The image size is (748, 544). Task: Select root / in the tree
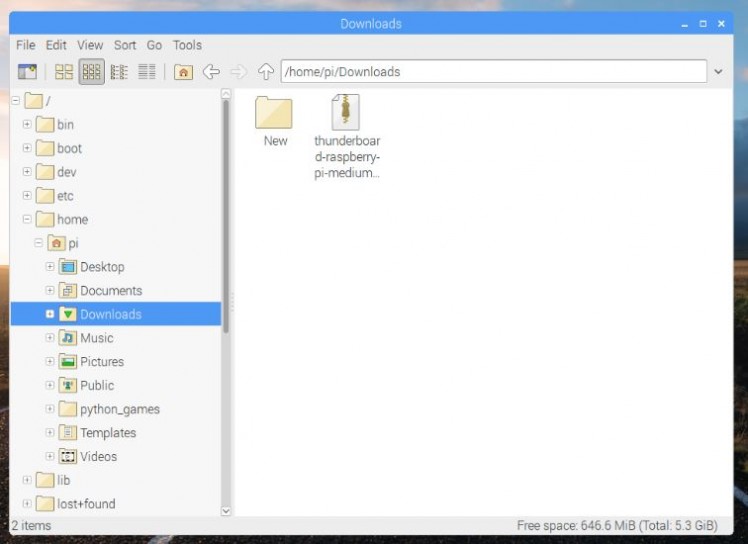coord(38,101)
